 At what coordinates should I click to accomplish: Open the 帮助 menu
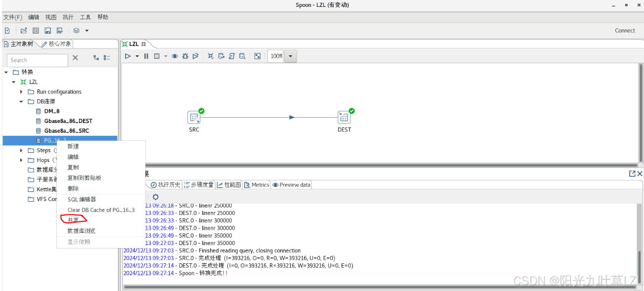pyautogui.click(x=103, y=17)
